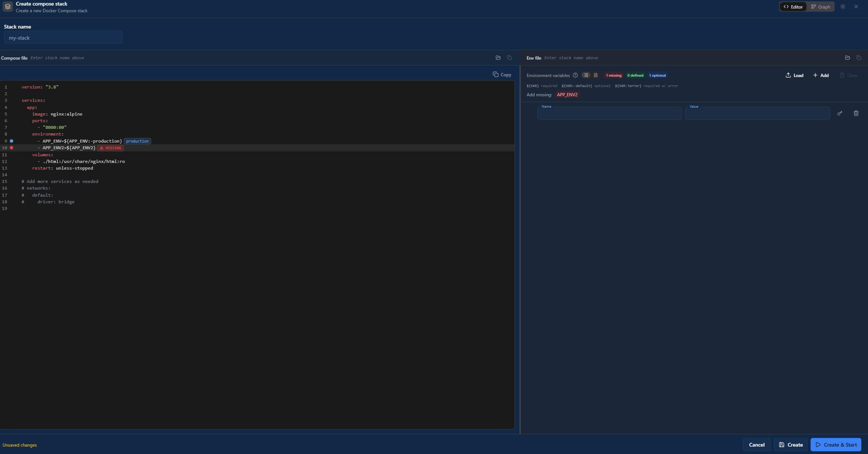Toggle secret masking with the key icon
This screenshot has height=454, width=868.
[x=840, y=113]
